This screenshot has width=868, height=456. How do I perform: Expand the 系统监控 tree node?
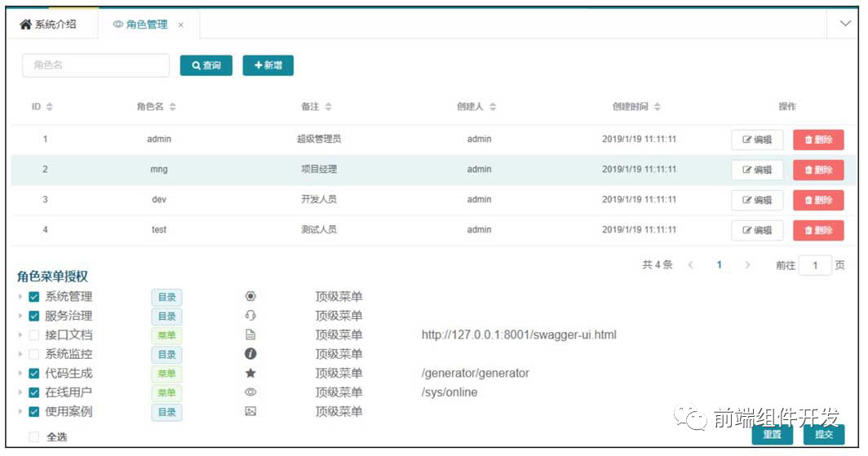[20, 353]
